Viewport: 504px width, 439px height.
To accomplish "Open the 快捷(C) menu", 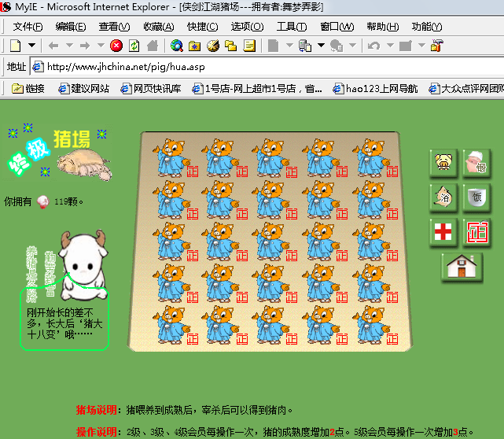I will 203,27.
